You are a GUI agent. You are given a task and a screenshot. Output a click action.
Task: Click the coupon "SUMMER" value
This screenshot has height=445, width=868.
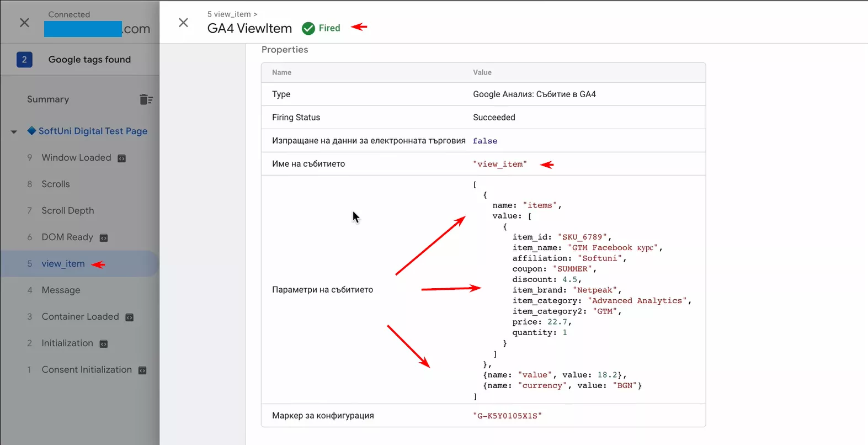572,269
